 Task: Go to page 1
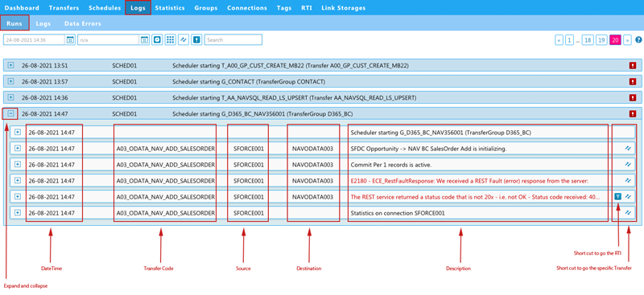569,40
